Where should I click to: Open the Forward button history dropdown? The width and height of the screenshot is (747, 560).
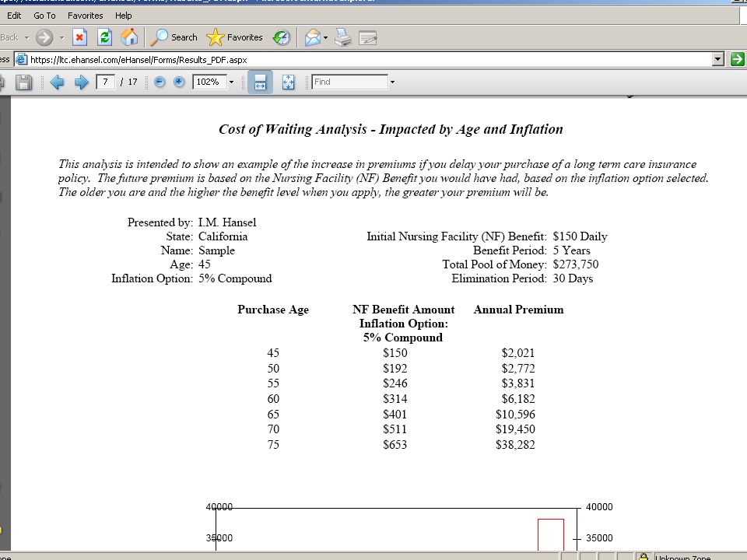(x=62, y=37)
